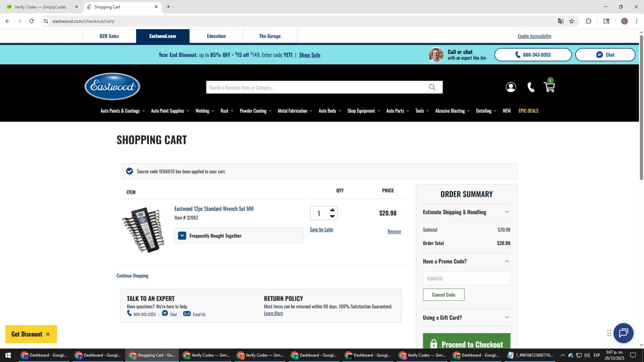Open the Chrome profile avatar
Image resolution: width=644 pixels, height=362 pixels.
tap(624, 21)
